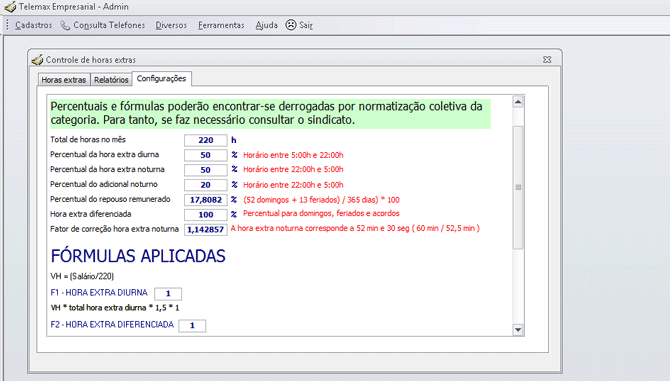
Task: Open the Consulta Telefones menu
Action: coord(109,25)
